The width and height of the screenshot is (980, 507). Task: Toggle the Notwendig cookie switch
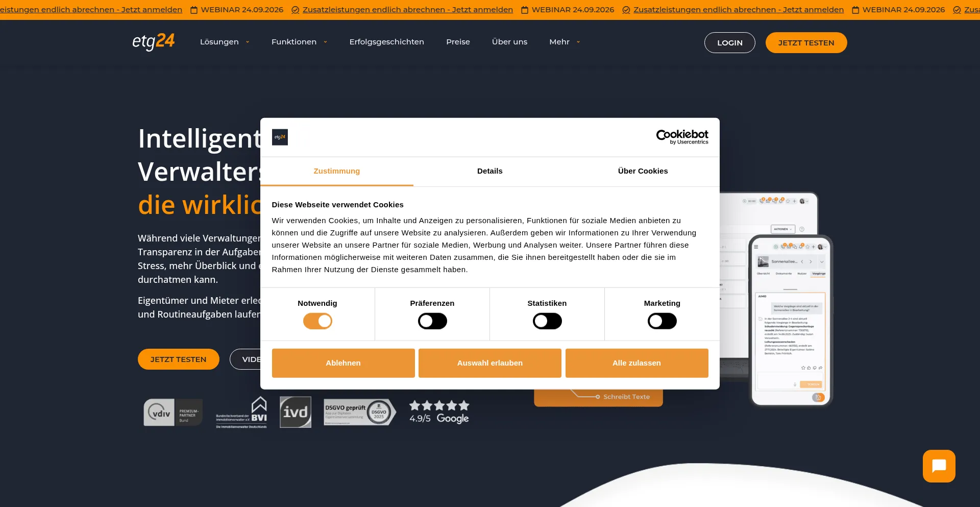(317, 321)
